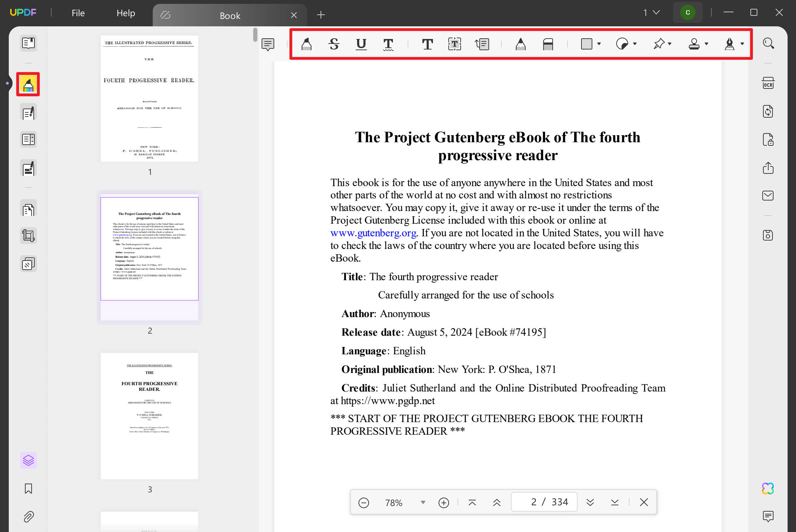
Task: Click the page number input field
Action: tap(544, 502)
